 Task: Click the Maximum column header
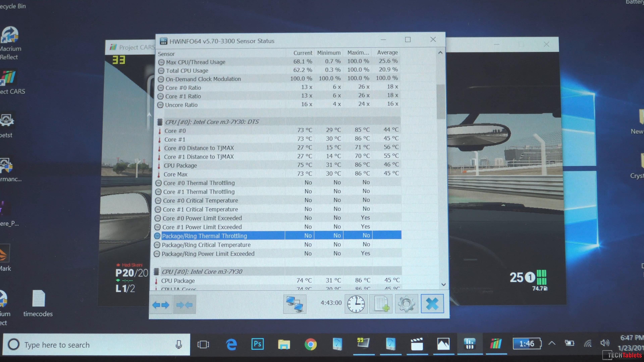(358, 52)
